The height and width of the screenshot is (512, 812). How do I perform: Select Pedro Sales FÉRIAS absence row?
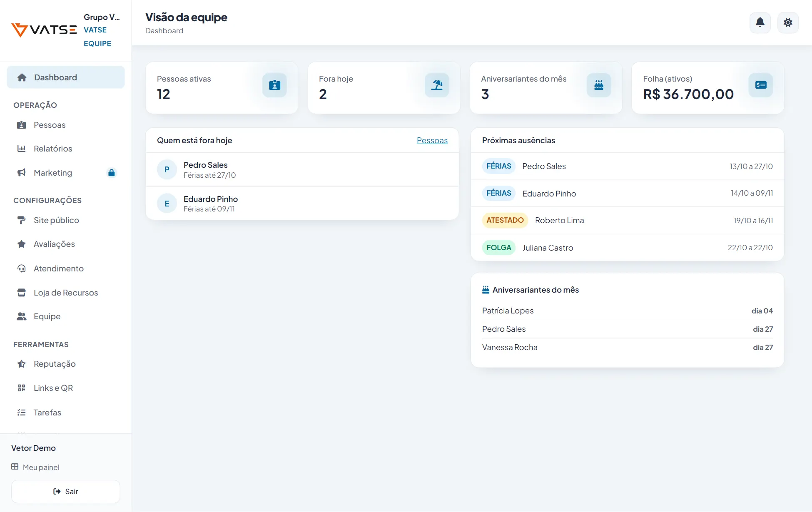click(628, 166)
